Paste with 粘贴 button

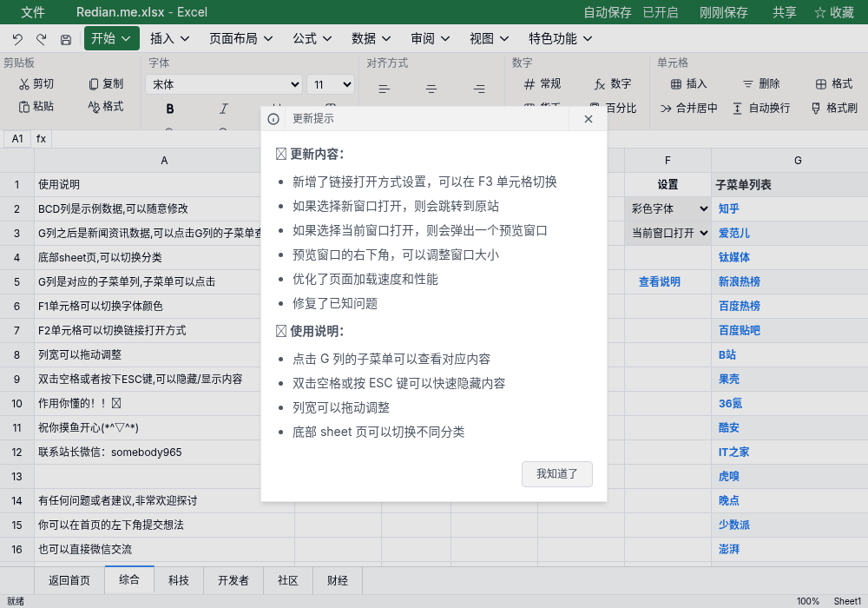(36, 106)
